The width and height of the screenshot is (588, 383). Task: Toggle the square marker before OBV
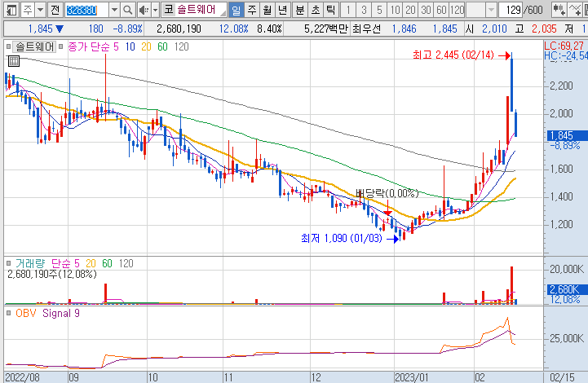9,313
